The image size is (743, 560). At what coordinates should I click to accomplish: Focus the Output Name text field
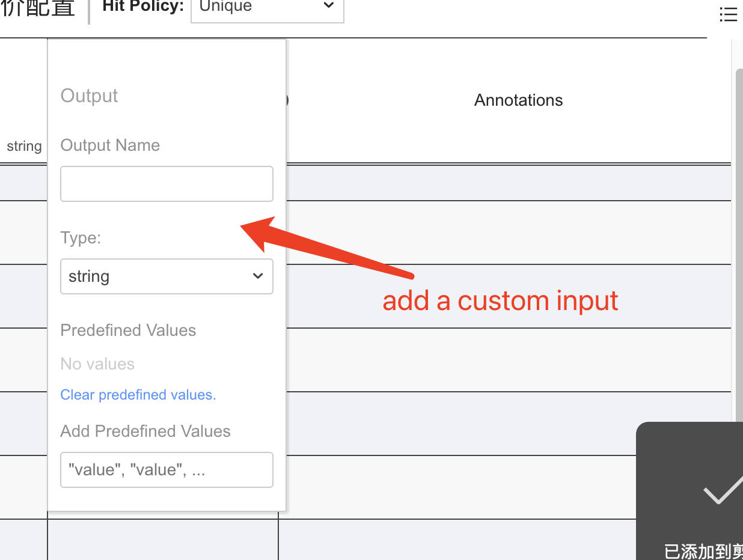[x=167, y=183]
